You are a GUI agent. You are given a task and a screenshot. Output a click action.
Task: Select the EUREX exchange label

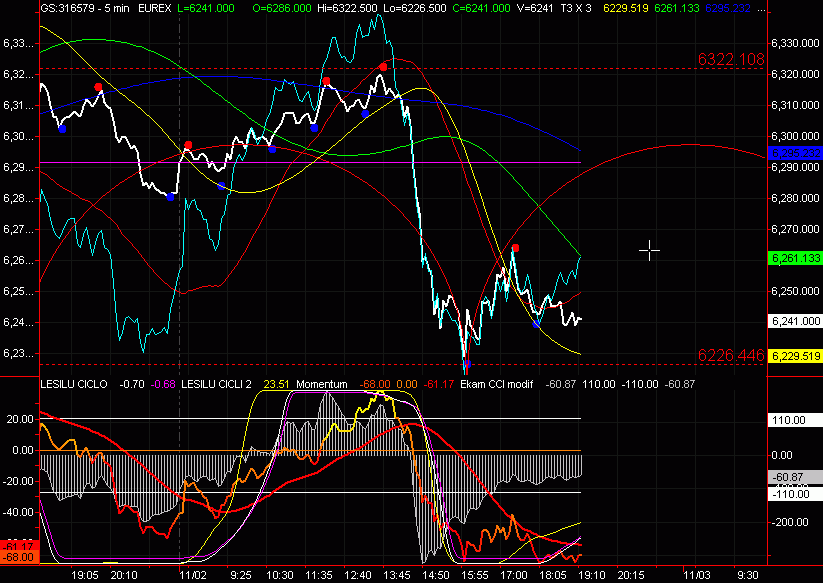click(x=155, y=8)
